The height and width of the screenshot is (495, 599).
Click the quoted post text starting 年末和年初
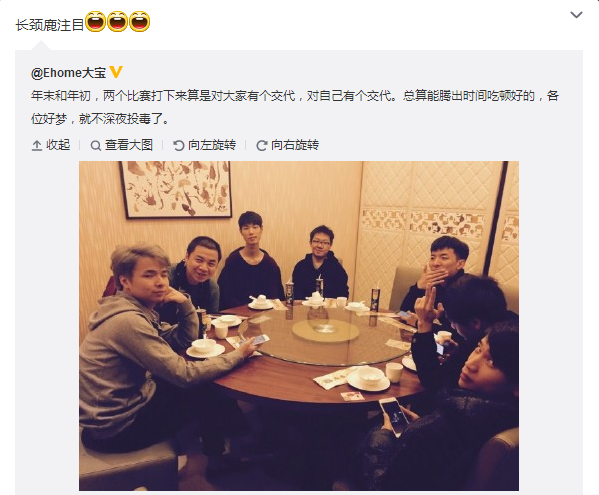(295, 107)
